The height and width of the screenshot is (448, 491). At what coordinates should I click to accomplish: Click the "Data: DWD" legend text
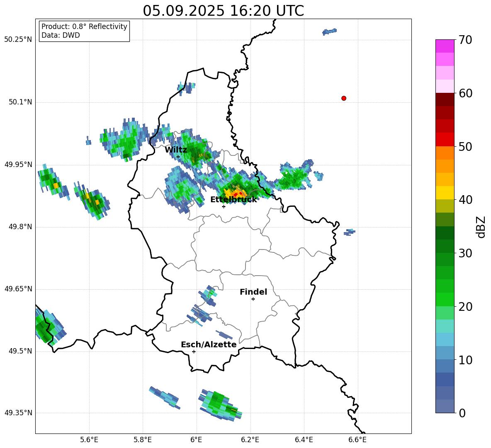click(61, 35)
